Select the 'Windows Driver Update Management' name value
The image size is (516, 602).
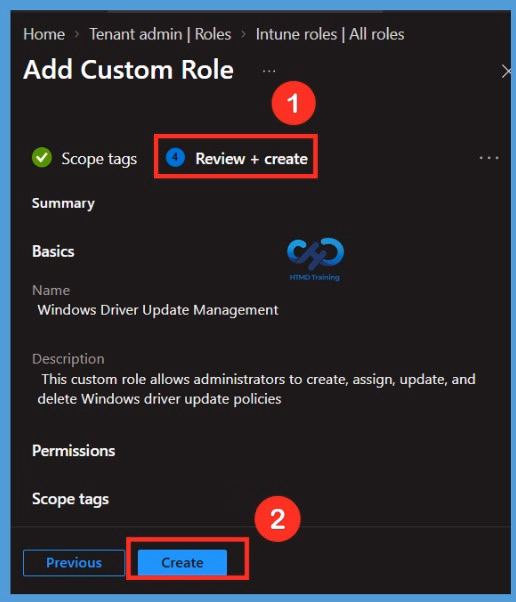pyautogui.click(x=158, y=310)
